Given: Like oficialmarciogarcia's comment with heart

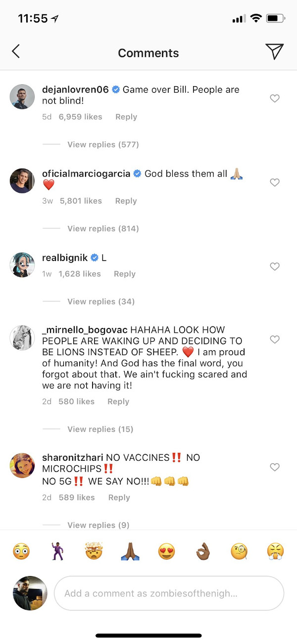Looking at the screenshot, I should [x=275, y=183].
